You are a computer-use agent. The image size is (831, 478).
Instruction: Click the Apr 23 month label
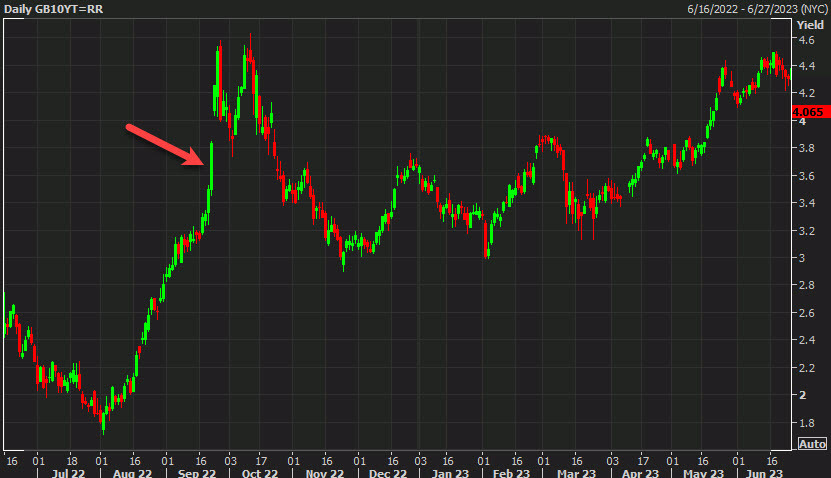(x=640, y=473)
